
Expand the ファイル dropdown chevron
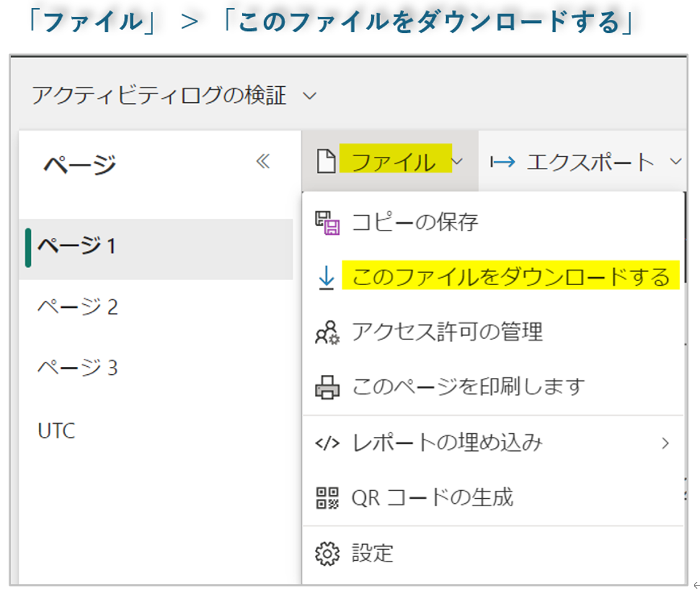[458, 161]
